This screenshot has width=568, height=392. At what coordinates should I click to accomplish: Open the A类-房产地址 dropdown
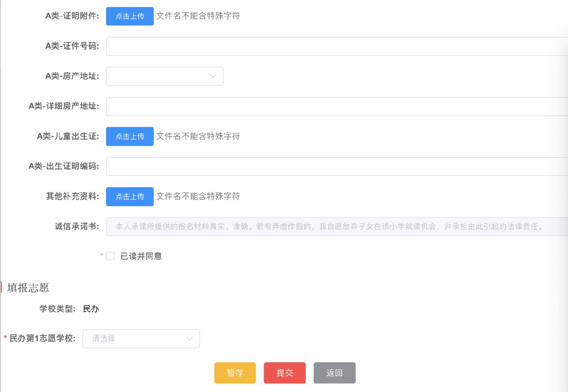[x=159, y=76]
